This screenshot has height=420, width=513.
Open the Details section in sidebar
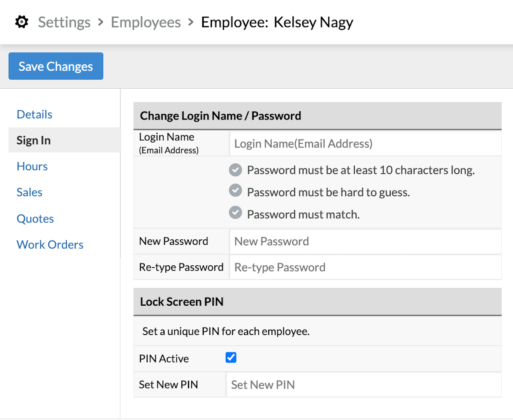pos(34,114)
